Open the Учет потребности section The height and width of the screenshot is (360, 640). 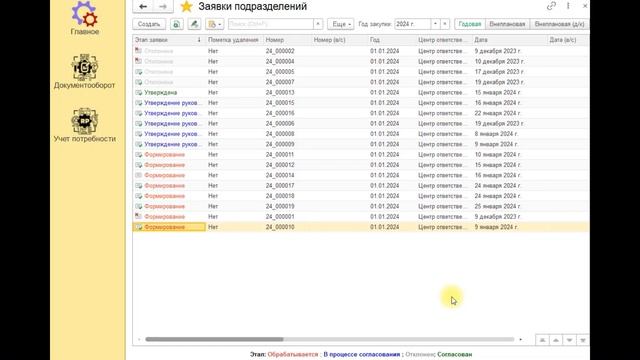click(x=84, y=125)
